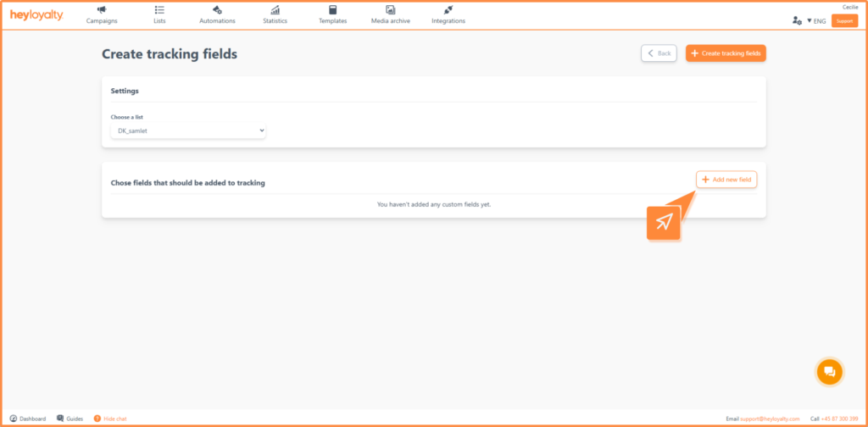868x427 pixels.
Task: Click the user settings icon
Action: [x=796, y=20]
